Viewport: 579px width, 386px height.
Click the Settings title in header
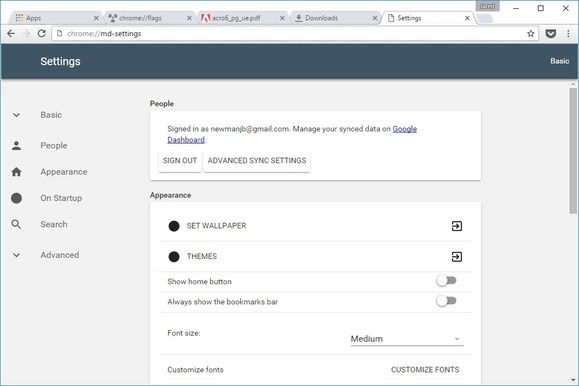[x=61, y=61]
